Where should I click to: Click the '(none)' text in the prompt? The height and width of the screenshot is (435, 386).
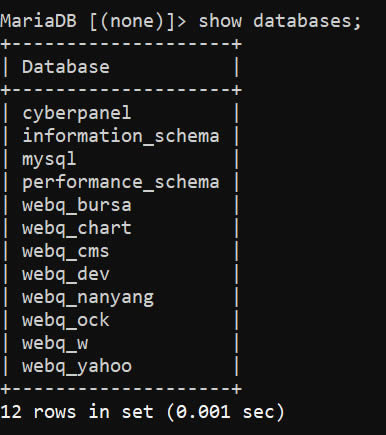pos(132,21)
